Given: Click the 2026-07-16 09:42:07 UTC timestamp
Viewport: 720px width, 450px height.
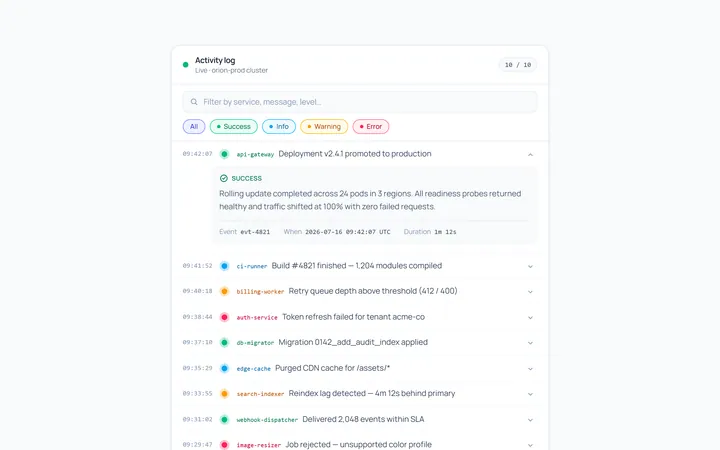Looking at the screenshot, I should click(348, 232).
